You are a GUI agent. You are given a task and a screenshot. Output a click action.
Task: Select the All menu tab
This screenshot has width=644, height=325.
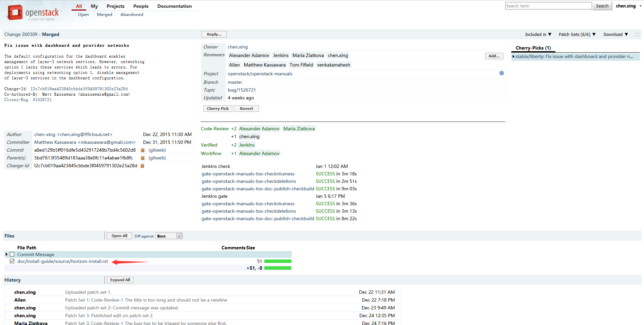click(79, 6)
